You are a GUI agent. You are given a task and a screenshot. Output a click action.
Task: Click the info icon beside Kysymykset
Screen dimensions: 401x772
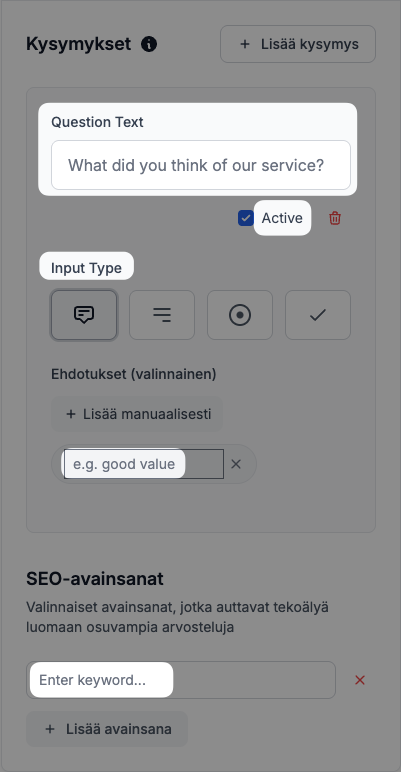click(149, 44)
